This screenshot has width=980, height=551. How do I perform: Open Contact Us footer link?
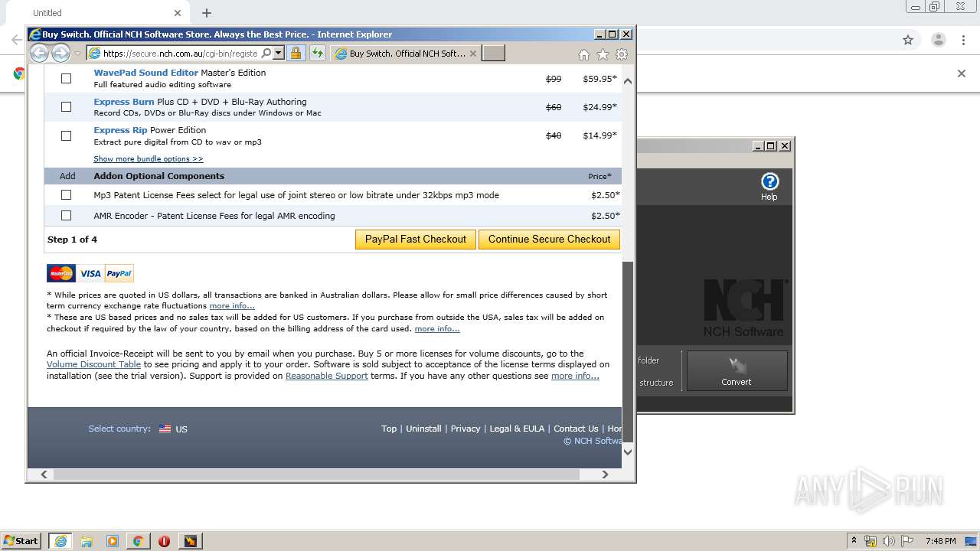[x=576, y=429]
